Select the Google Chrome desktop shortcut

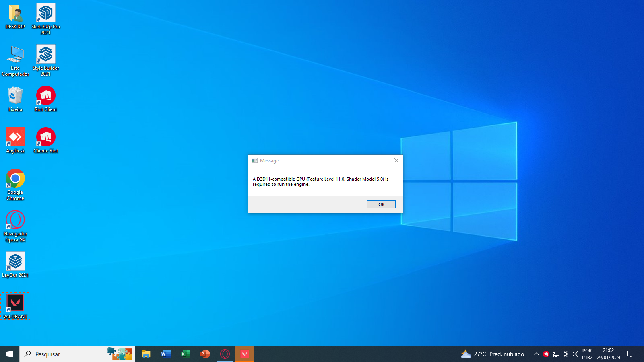pyautogui.click(x=15, y=185)
